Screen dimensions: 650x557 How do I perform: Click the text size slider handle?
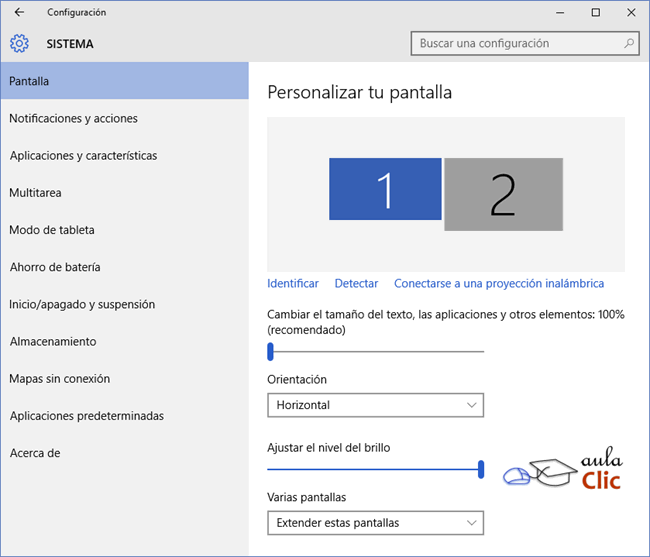270,351
